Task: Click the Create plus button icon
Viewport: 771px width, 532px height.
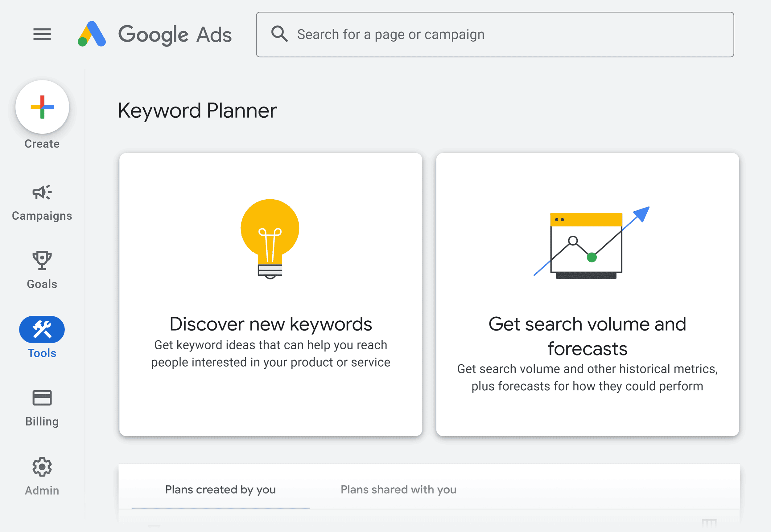Action: click(x=42, y=107)
